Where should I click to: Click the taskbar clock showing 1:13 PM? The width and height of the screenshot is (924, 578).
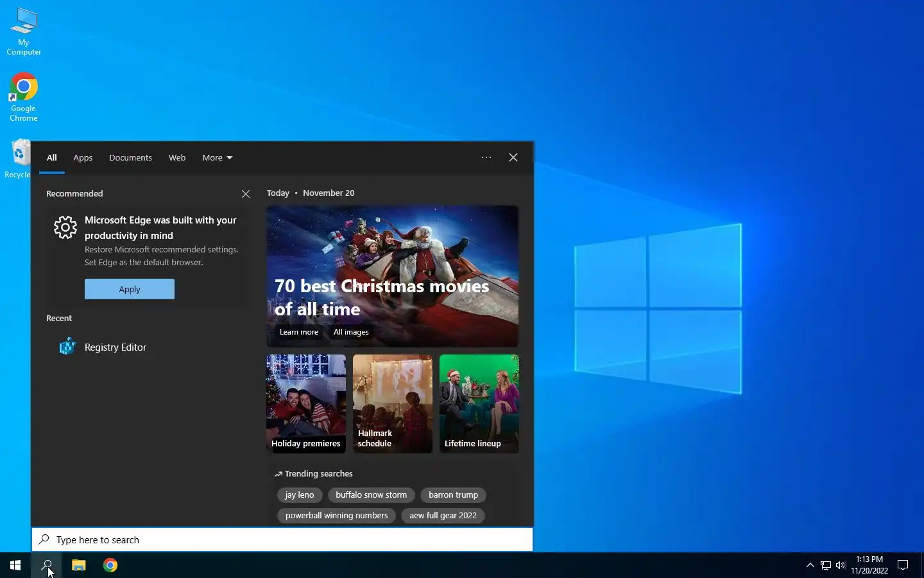(x=869, y=565)
